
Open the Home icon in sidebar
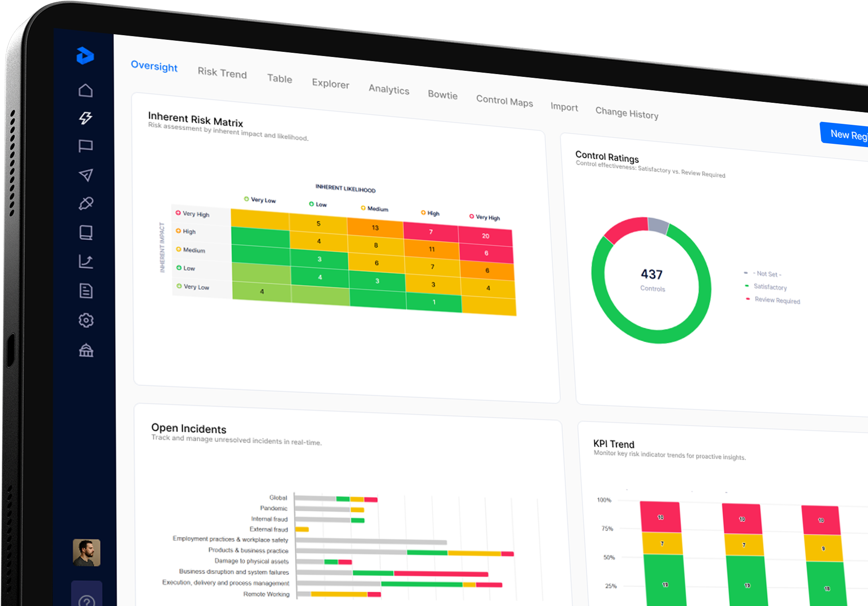(x=86, y=90)
